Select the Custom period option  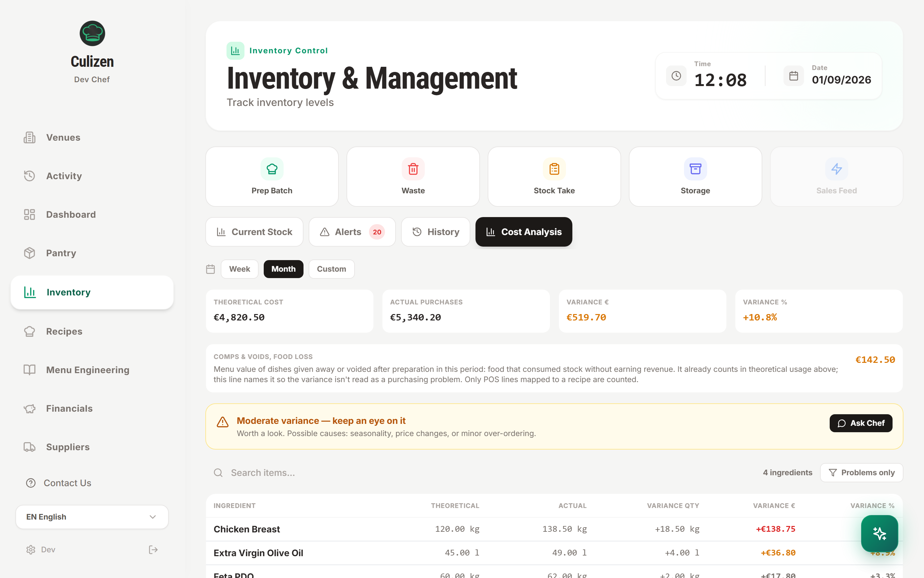pyautogui.click(x=331, y=269)
